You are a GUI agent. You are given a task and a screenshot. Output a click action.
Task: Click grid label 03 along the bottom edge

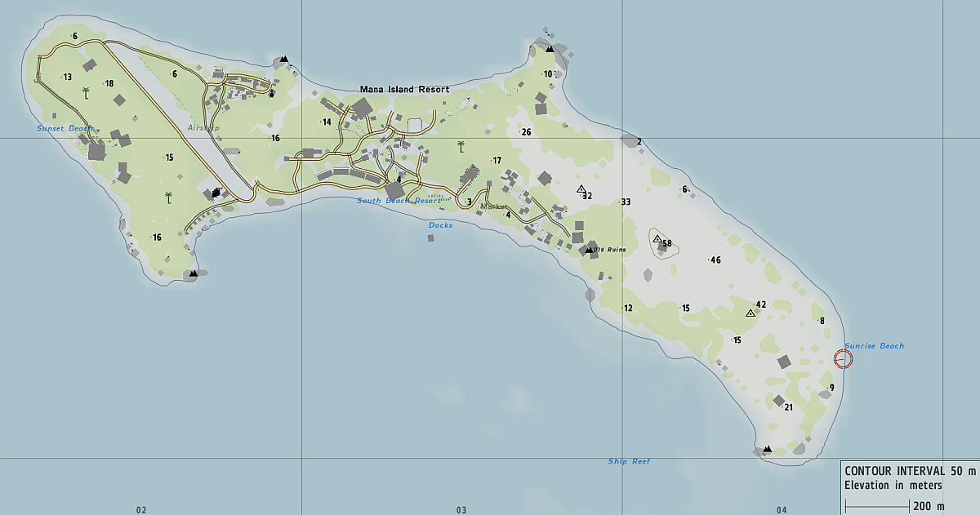click(x=461, y=510)
